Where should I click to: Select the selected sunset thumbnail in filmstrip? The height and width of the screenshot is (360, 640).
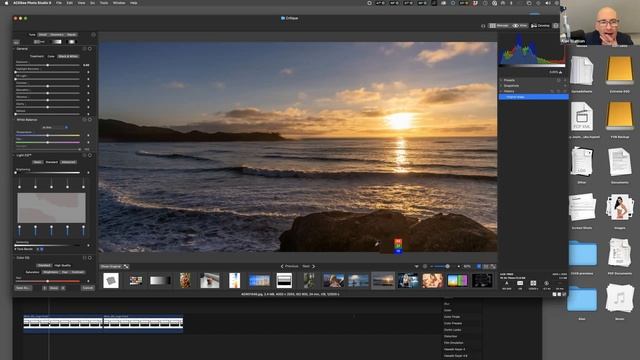(383, 281)
